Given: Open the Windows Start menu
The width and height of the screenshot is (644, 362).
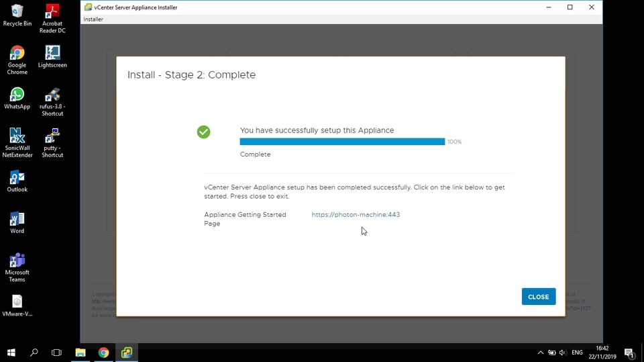Looking at the screenshot, I should click(11, 353).
